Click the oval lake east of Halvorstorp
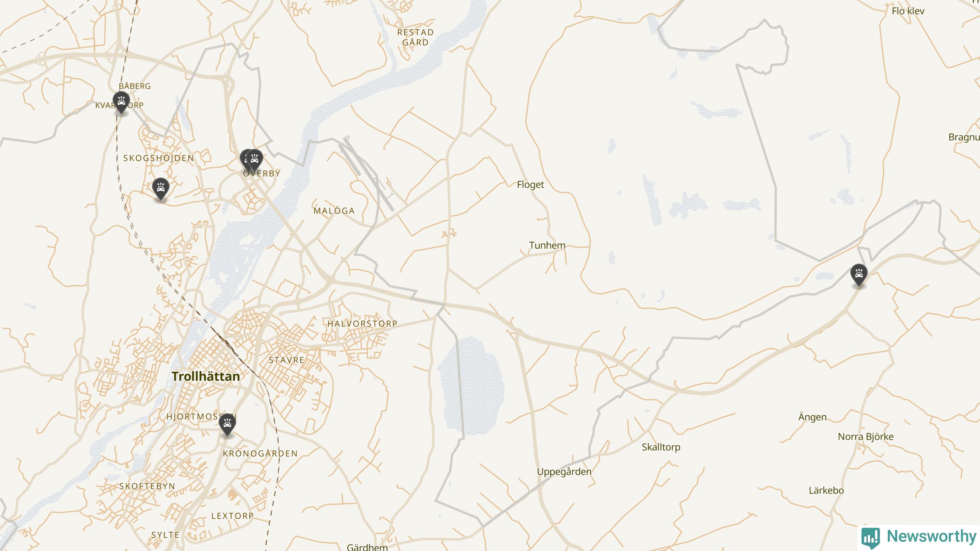This screenshot has width=980, height=551. click(471, 386)
